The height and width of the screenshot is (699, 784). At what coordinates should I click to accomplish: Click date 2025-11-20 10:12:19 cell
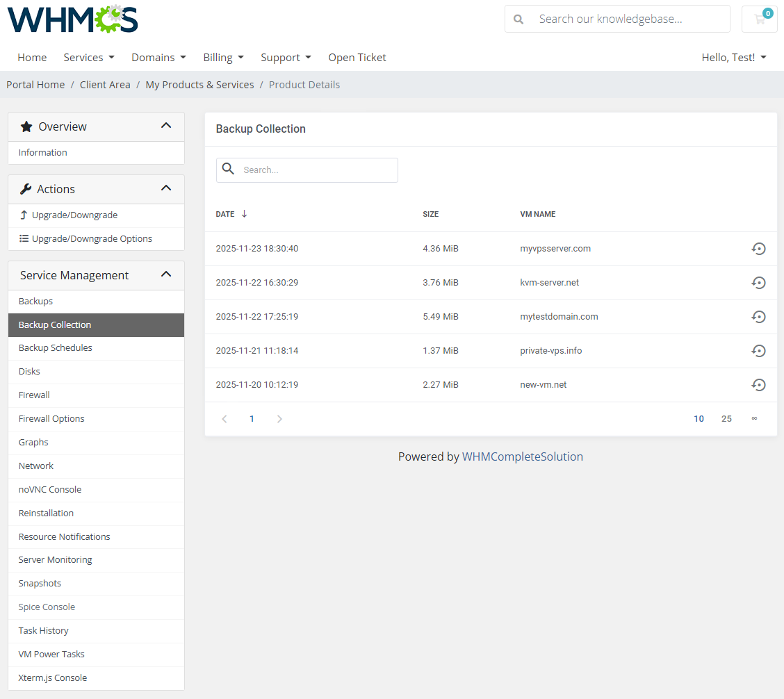tap(257, 384)
